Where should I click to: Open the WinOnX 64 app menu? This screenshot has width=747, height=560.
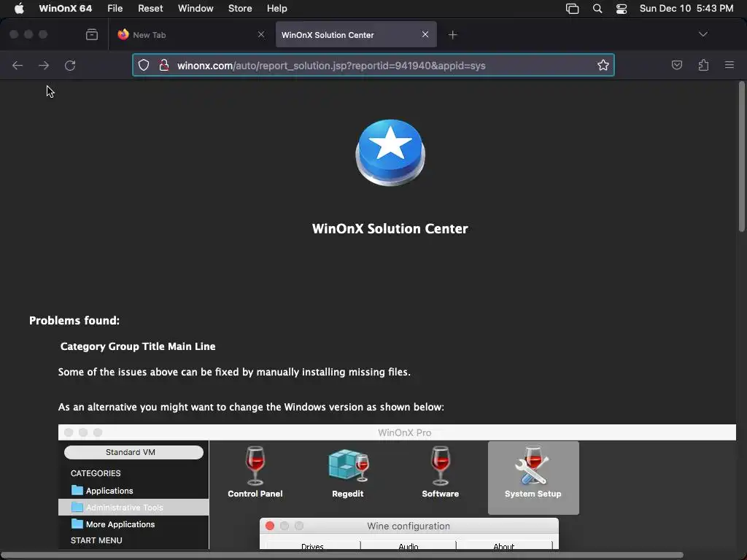tap(65, 8)
